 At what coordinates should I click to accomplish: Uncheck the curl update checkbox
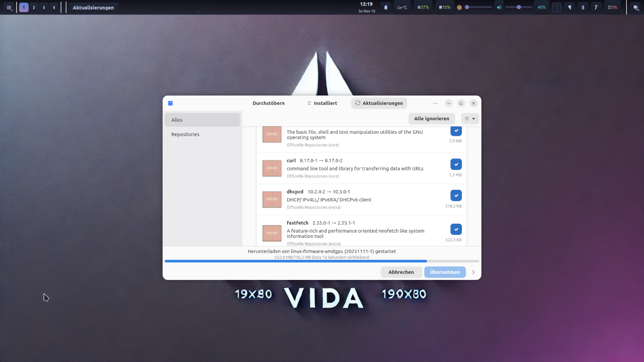point(456,164)
